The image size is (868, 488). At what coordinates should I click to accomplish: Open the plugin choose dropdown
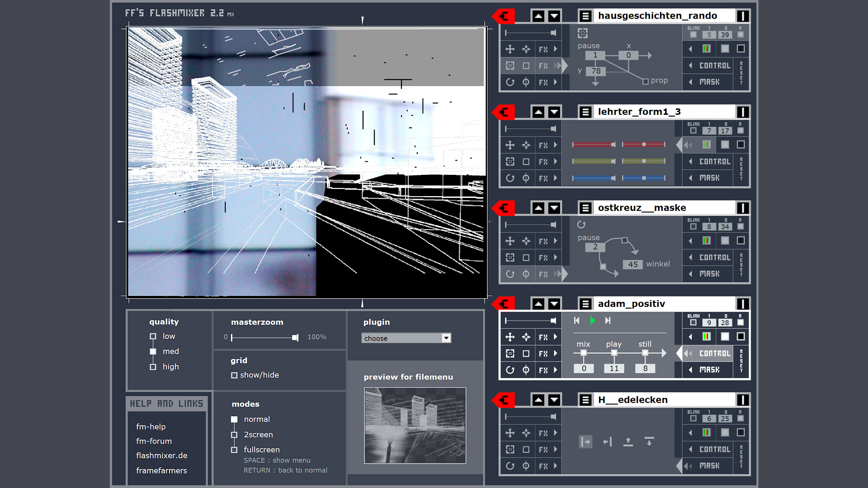pyautogui.click(x=406, y=338)
